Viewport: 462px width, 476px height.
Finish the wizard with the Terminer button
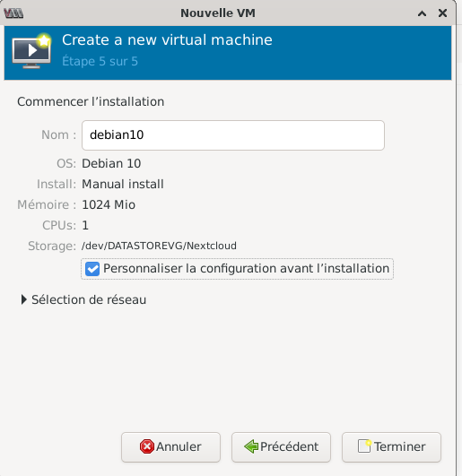coord(391,446)
